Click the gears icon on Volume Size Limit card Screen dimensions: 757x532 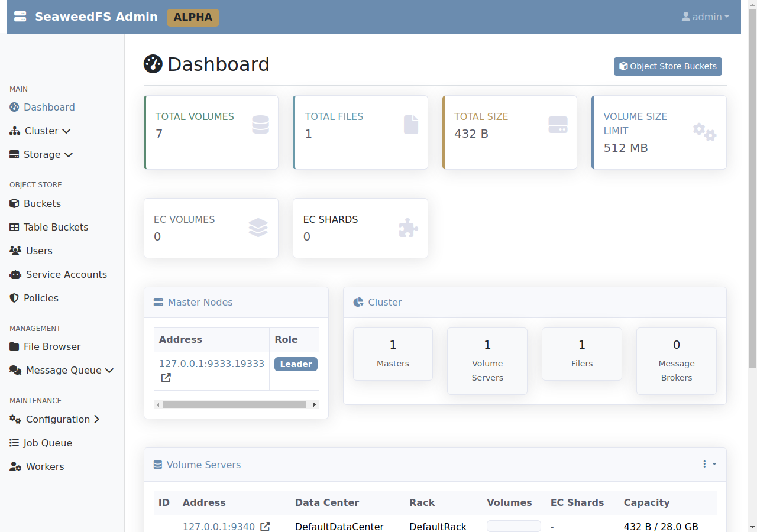(x=705, y=132)
